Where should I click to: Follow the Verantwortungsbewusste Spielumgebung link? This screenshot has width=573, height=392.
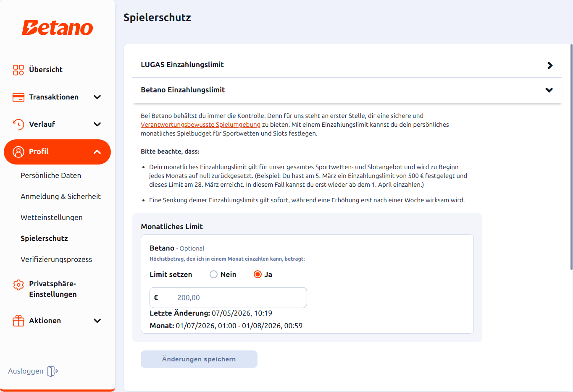click(200, 125)
